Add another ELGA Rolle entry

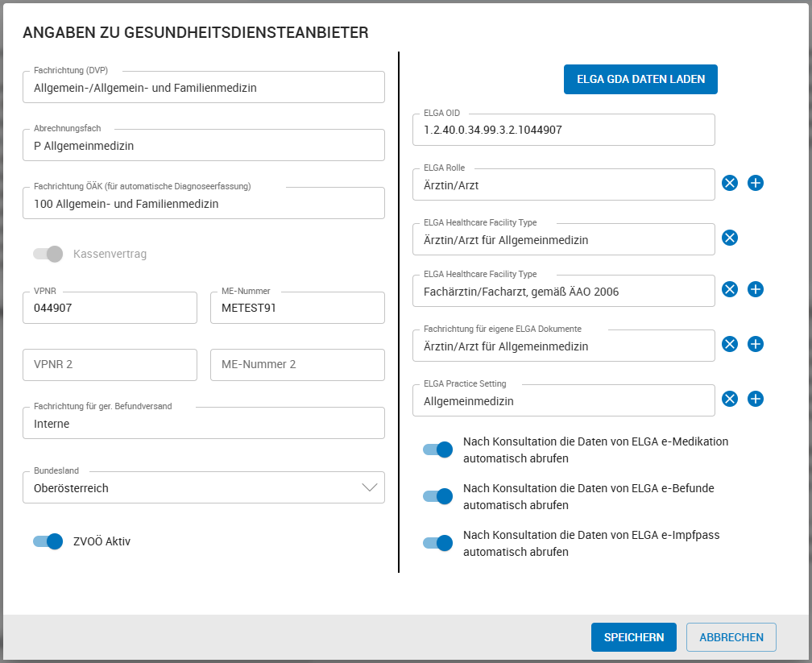tap(756, 183)
